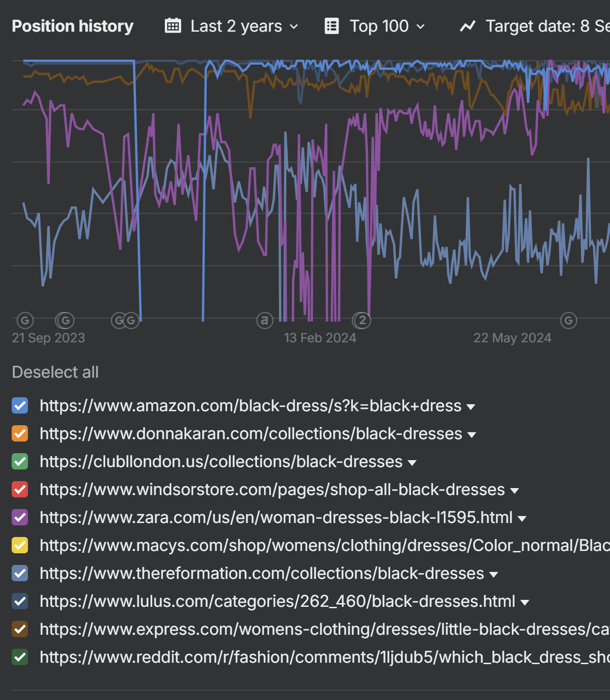Expand the lulus.com URL dropdown arrow
This screenshot has width=610, height=700.
coord(524,603)
